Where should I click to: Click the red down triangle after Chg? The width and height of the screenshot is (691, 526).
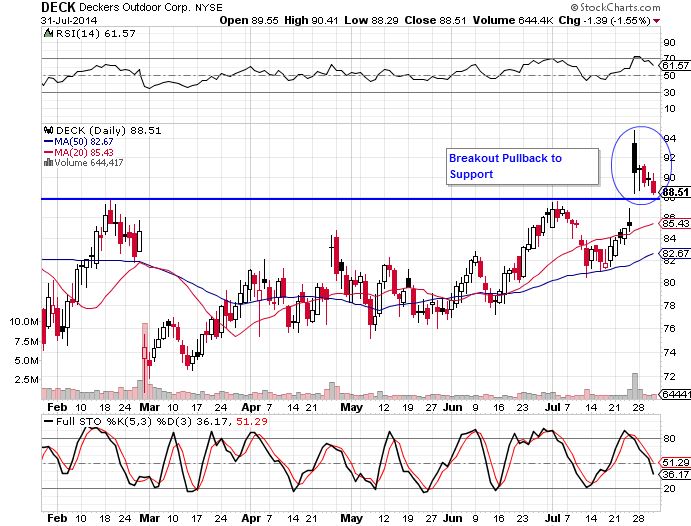point(657,21)
